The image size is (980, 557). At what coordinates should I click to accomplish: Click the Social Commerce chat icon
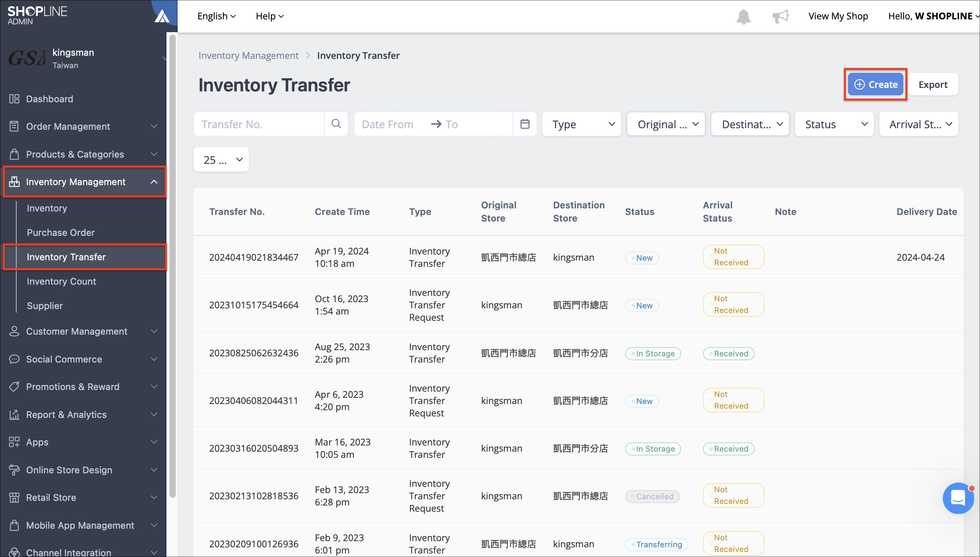click(14, 359)
